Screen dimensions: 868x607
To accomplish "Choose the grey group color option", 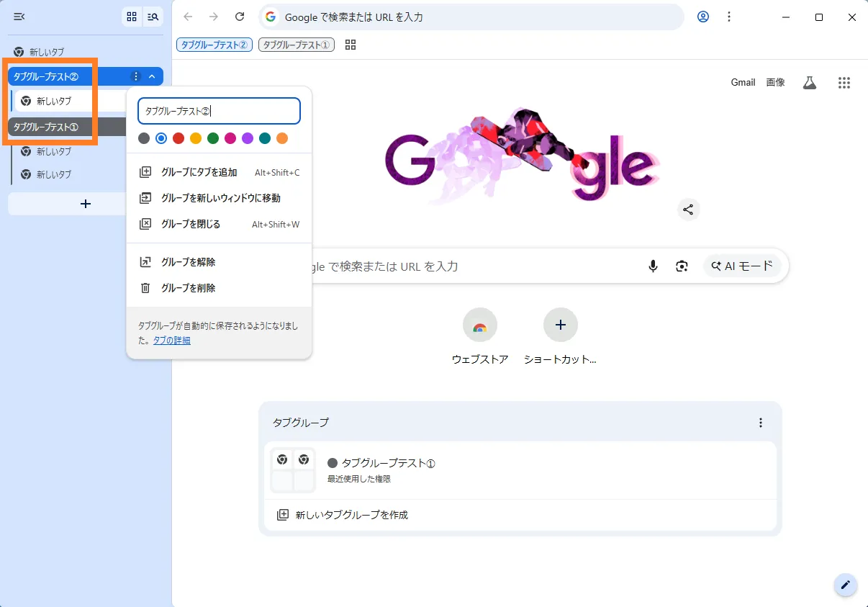I will pyautogui.click(x=144, y=138).
